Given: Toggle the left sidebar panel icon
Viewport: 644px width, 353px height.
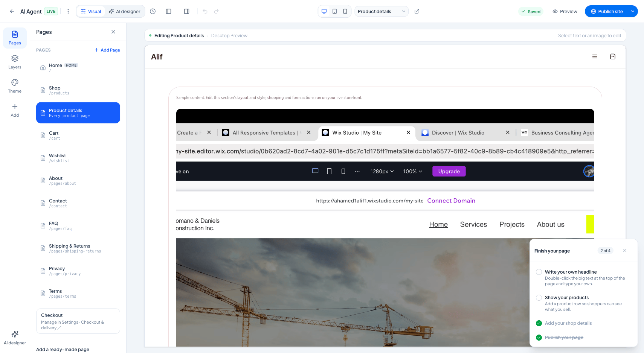Looking at the screenshot, I should click(169, 11).
